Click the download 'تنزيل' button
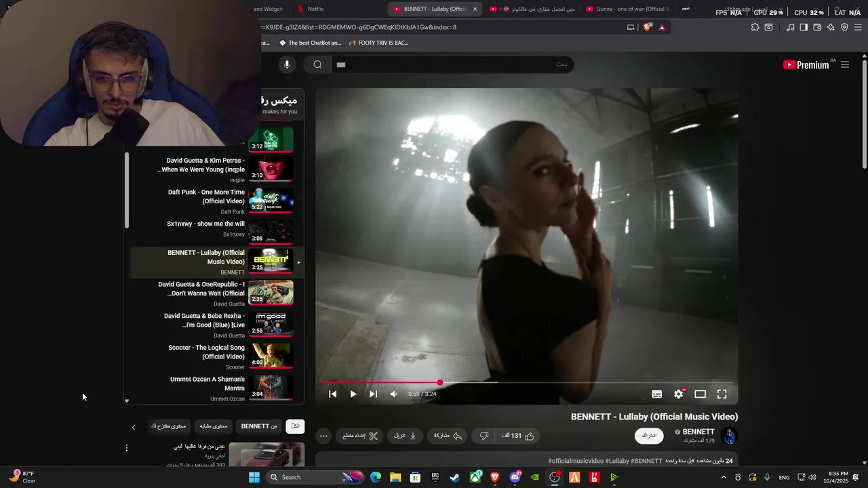 pos(405,436)
